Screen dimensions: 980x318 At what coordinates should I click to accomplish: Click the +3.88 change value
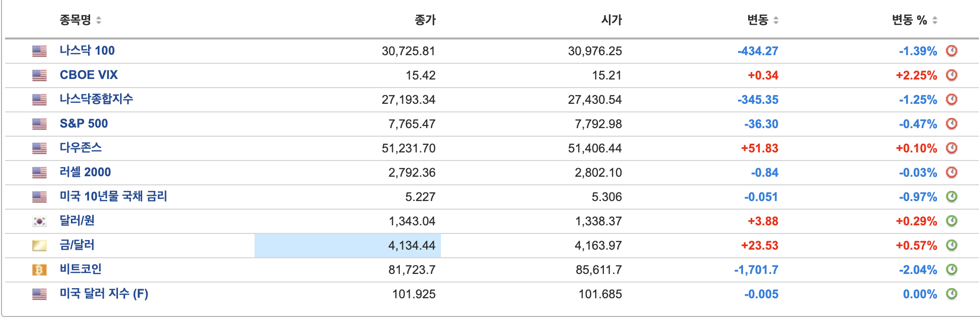(763, 221)
